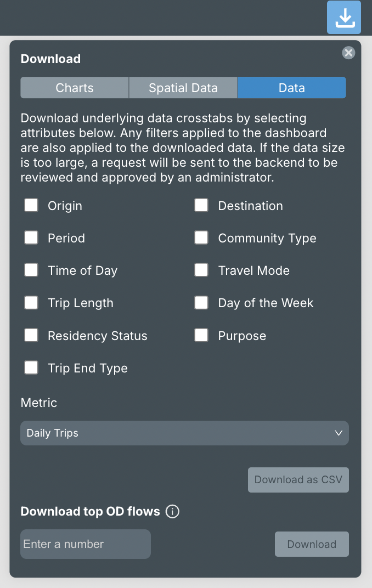
Task: Enable the Trip End Type checkbox
Action: [x=31, y=368]
